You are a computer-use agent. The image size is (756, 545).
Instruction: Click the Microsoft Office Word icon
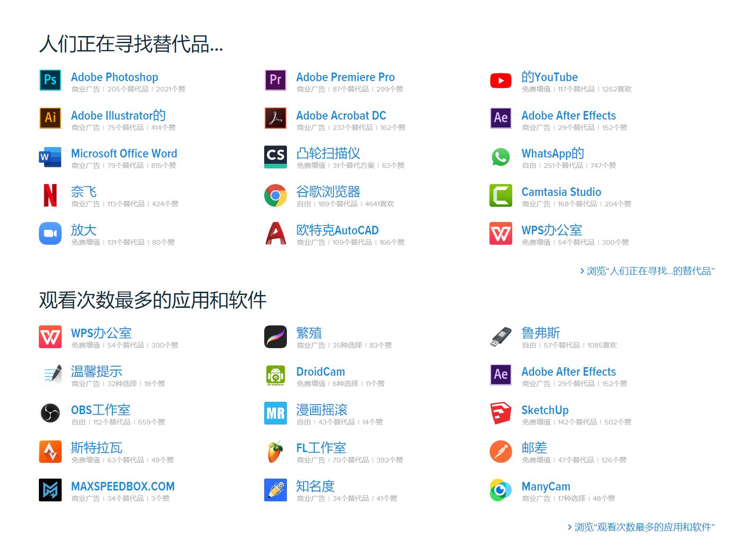point(50,157)
